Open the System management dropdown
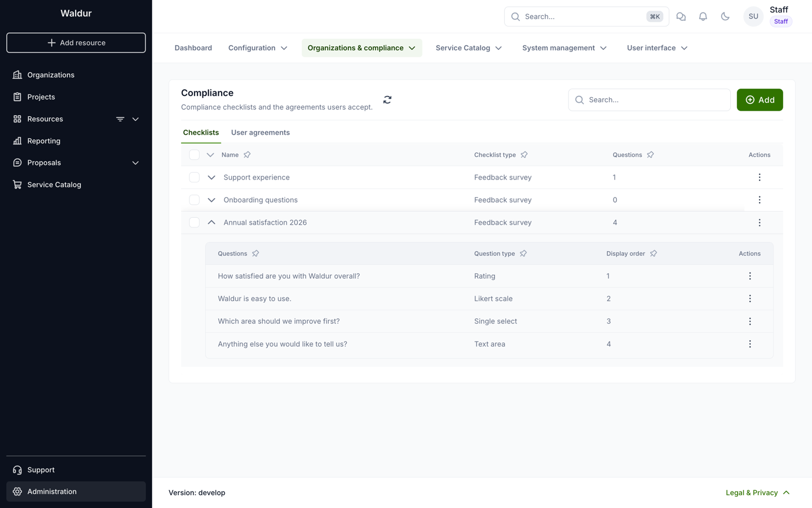 (564, 48)
